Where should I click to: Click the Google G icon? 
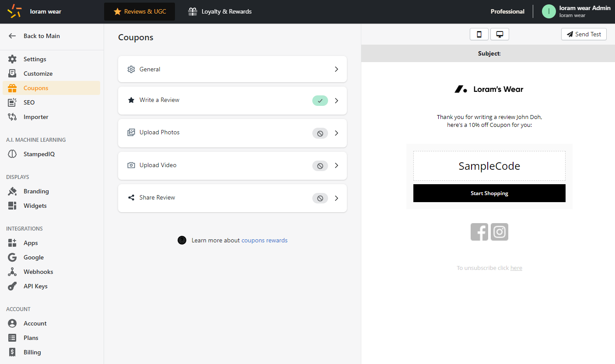pyautogui.click(x=12, y=257)
